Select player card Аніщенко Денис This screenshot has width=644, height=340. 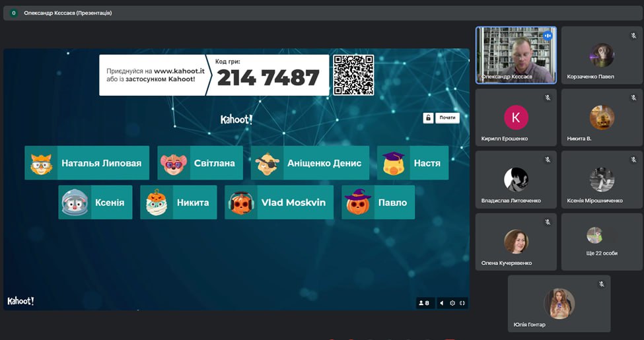coord(309,163)
